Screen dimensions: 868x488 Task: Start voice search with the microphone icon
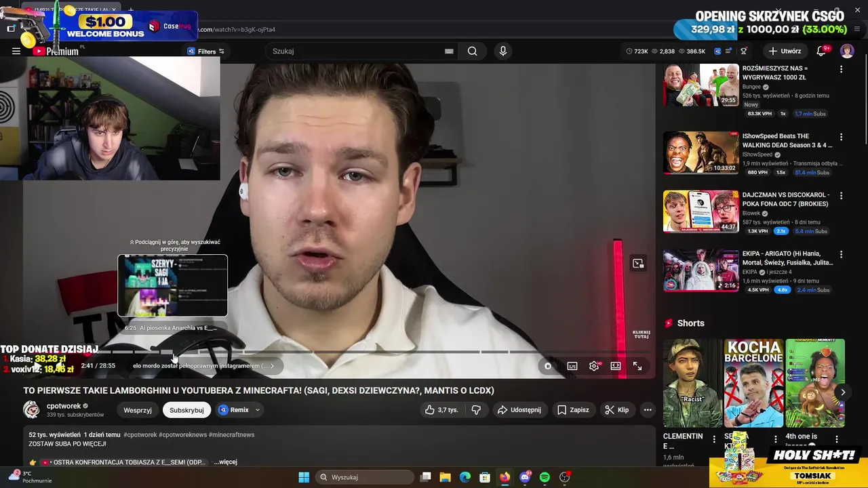click(x=502, y=51)
